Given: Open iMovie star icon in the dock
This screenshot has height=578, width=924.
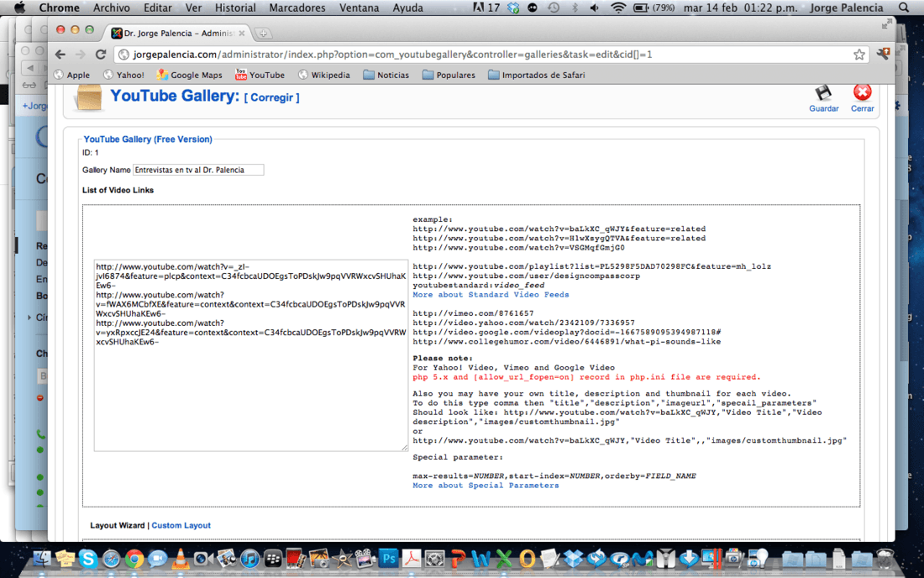Looking at the screenshot, I should (x=342, y=559).
